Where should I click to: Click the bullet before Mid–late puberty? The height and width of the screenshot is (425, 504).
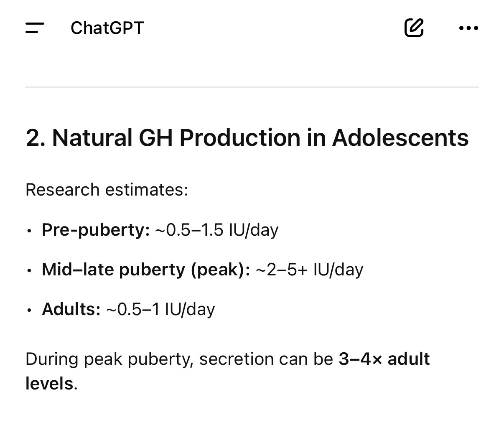[29, 270]
